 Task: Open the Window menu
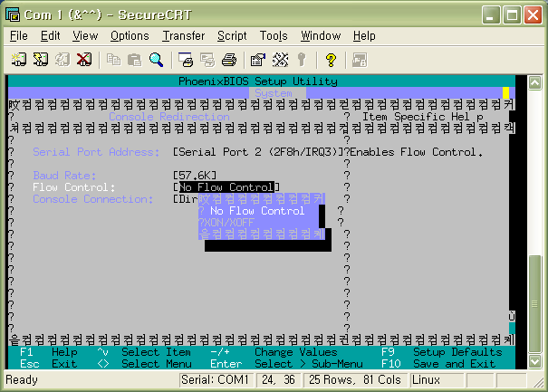coord(321,36)
